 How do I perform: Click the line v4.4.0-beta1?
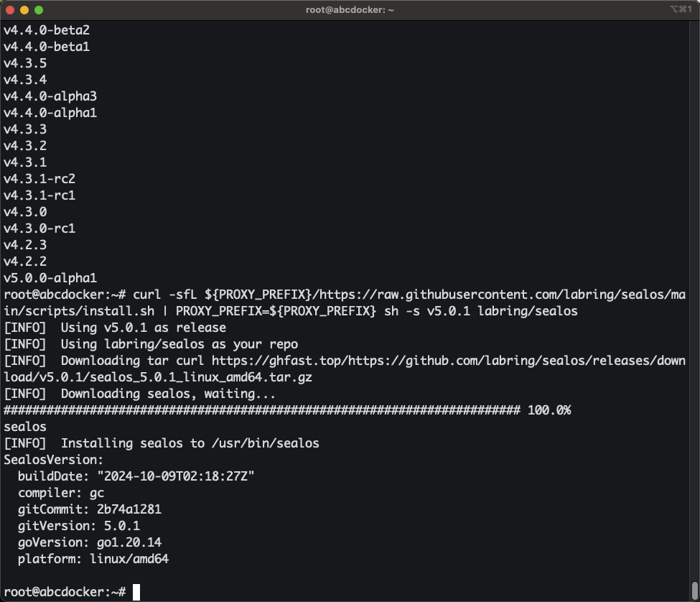tap(47, 47)
